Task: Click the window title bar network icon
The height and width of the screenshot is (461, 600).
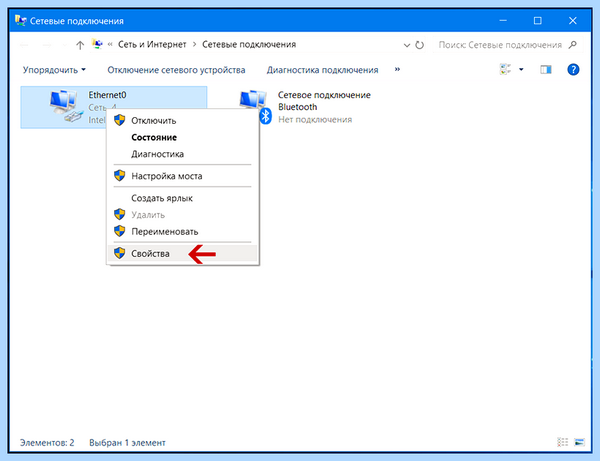Action: tap(20, 20)
